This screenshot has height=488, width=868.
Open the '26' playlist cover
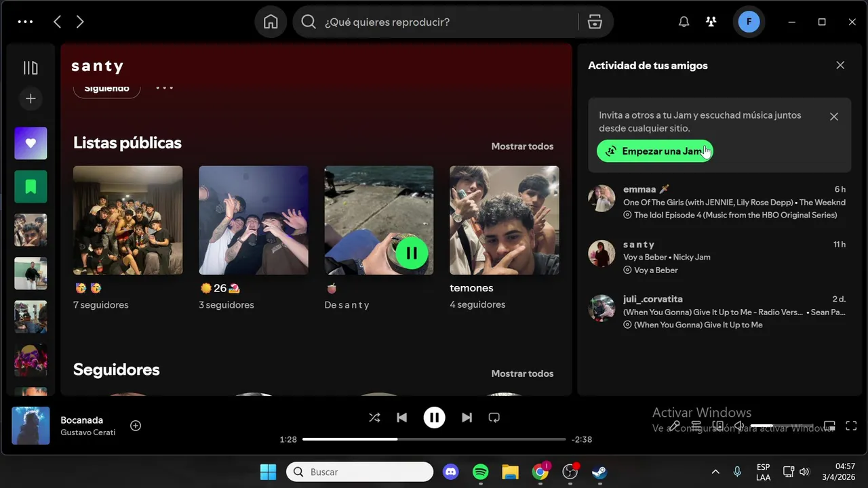[x=254, y=220]
